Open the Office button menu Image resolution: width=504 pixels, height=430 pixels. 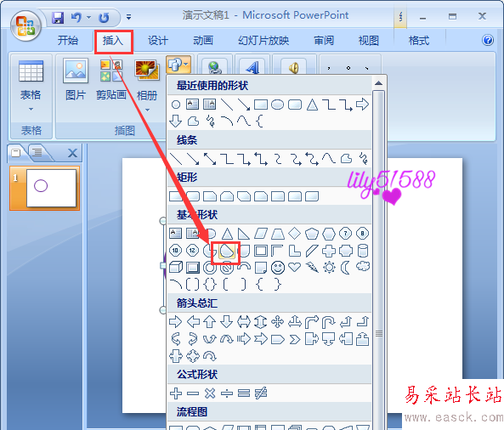(25, 26)
